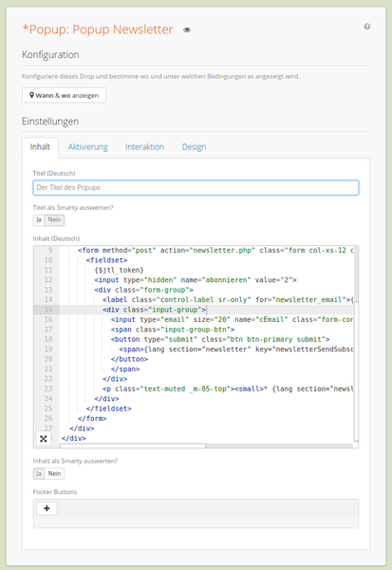Go to the Design tab
The image size is (392, 570).
[x=194, y=147]
